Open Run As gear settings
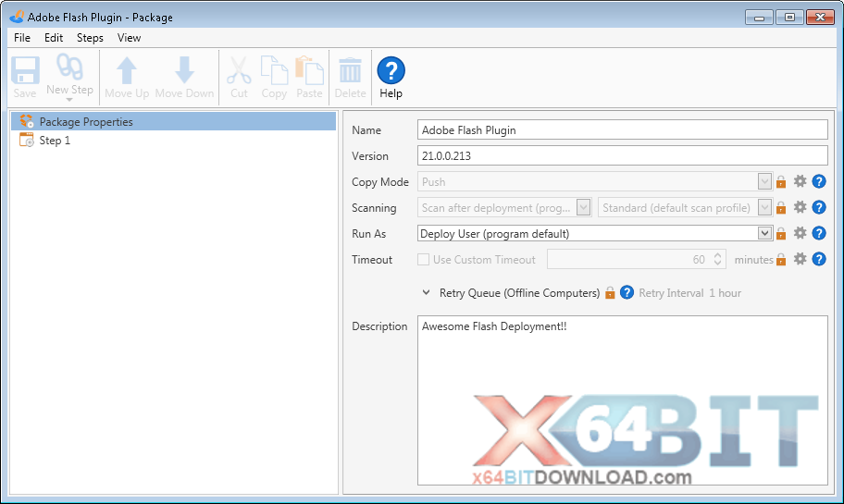The height and width of the screenshot is (504, 844). point(801,233)
